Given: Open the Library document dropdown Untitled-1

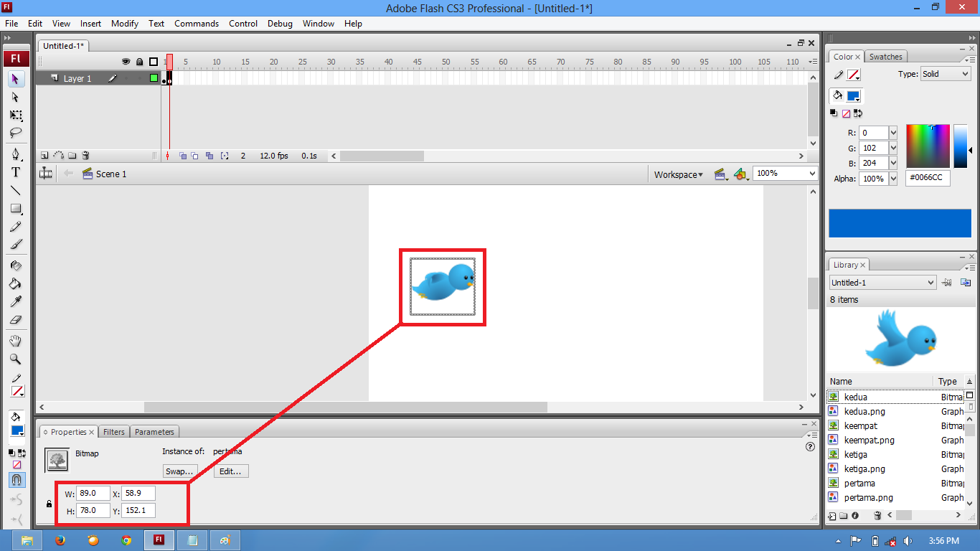Looking at the screenshot, I should (882, 283).
